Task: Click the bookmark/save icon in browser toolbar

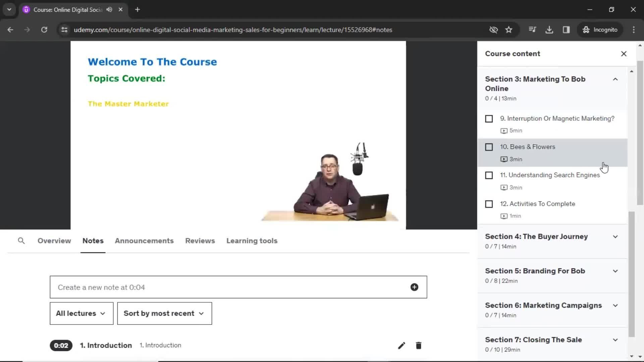Action: tap(509, 29)
